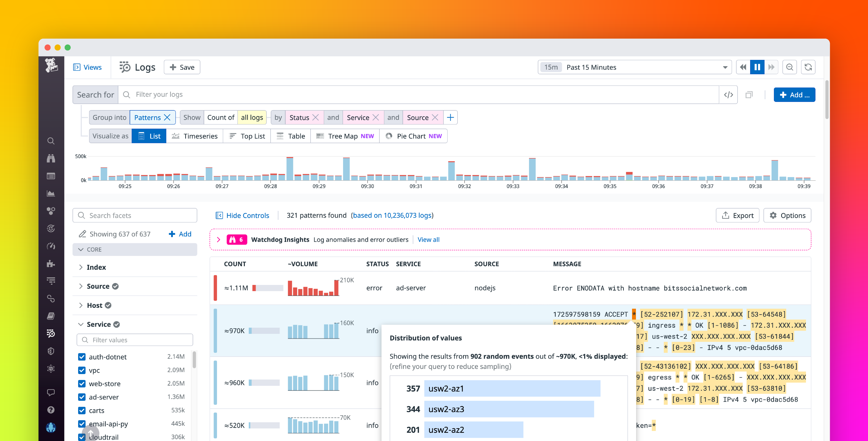Click the puzzle-piece integrations icon in sidebar
Viewport: 868px width, 441px height.
pyautogui.click(x=51, y=264)
